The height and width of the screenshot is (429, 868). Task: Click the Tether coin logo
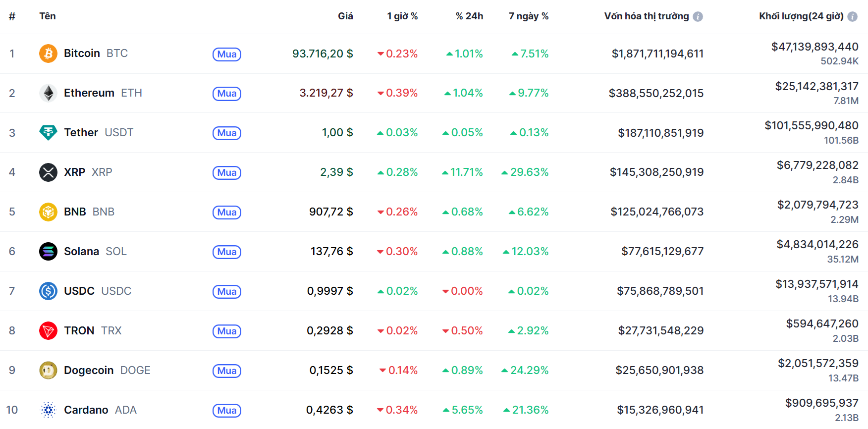(48, 133)
